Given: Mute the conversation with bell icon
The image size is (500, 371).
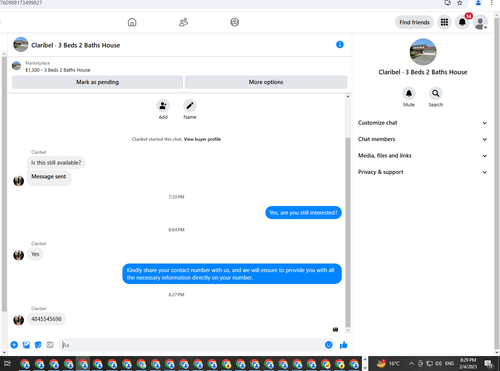Looking at the screenshot, I should (x=409, y=94).
